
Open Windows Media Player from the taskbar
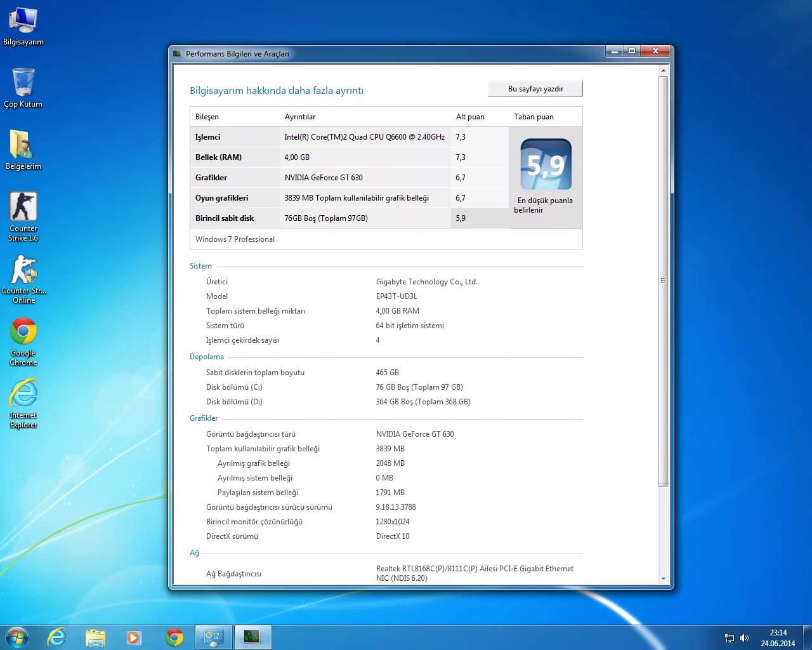tap(134, 637)
